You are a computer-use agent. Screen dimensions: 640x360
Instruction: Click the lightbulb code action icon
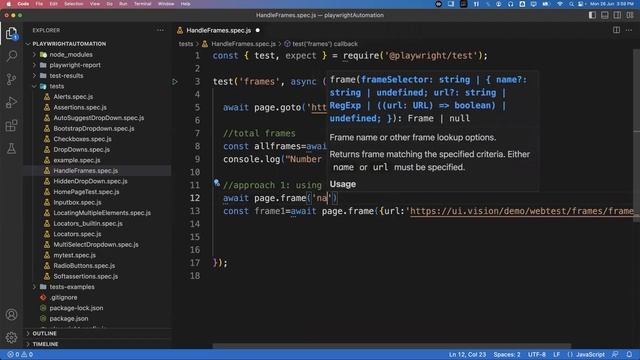(x=217, y=183)
